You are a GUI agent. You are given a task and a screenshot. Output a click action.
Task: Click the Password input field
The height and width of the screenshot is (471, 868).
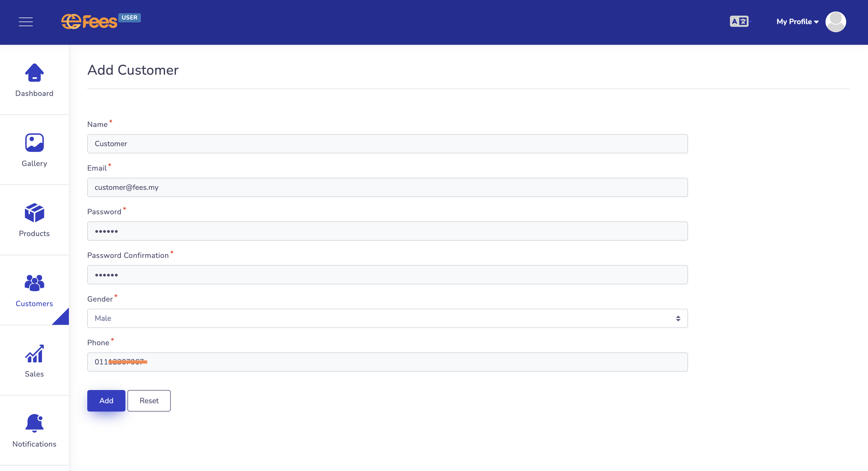pyautogui.click(x=388, y=231)
